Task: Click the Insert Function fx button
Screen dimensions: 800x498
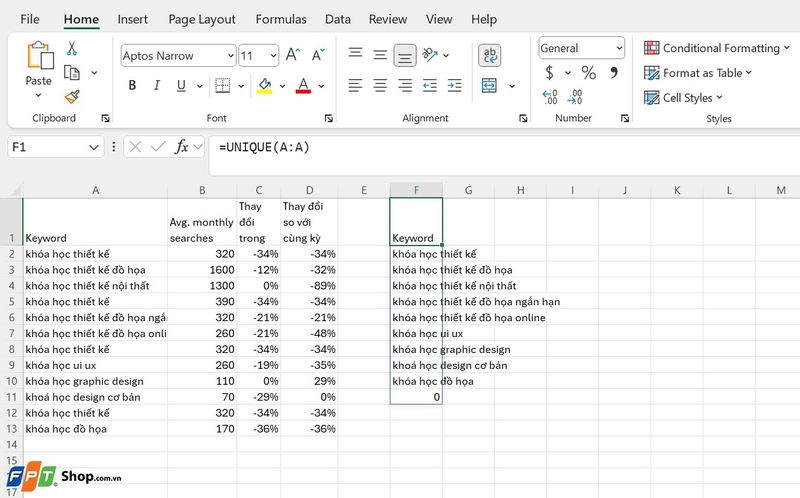Action: 181,147
